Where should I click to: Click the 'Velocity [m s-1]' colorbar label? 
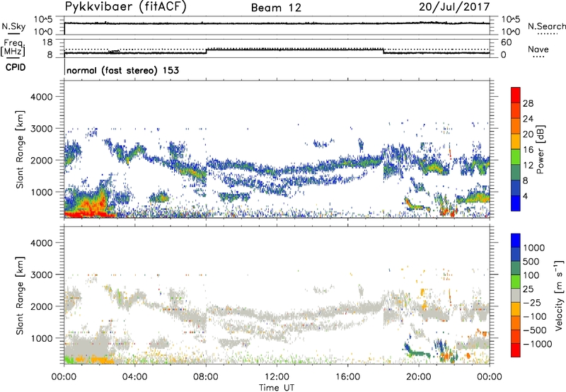coord(559,295)
